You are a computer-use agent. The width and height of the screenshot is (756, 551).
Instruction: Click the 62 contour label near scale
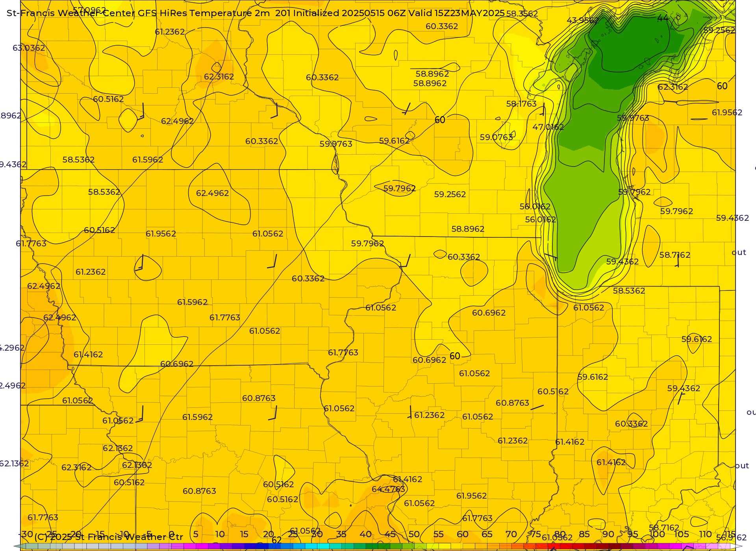pyautogui.click(x=277, y=540)
